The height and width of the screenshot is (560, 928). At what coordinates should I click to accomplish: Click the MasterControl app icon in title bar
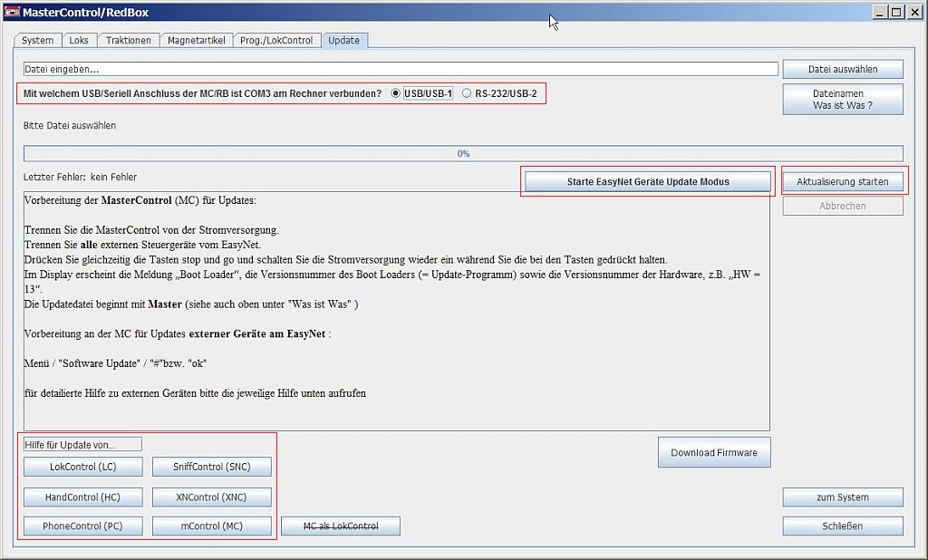tap(12, 11)
